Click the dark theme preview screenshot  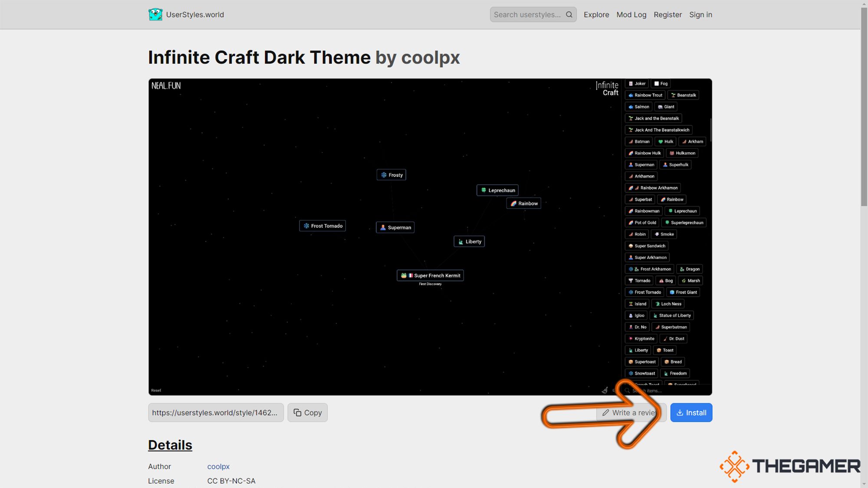pos(430,237)
